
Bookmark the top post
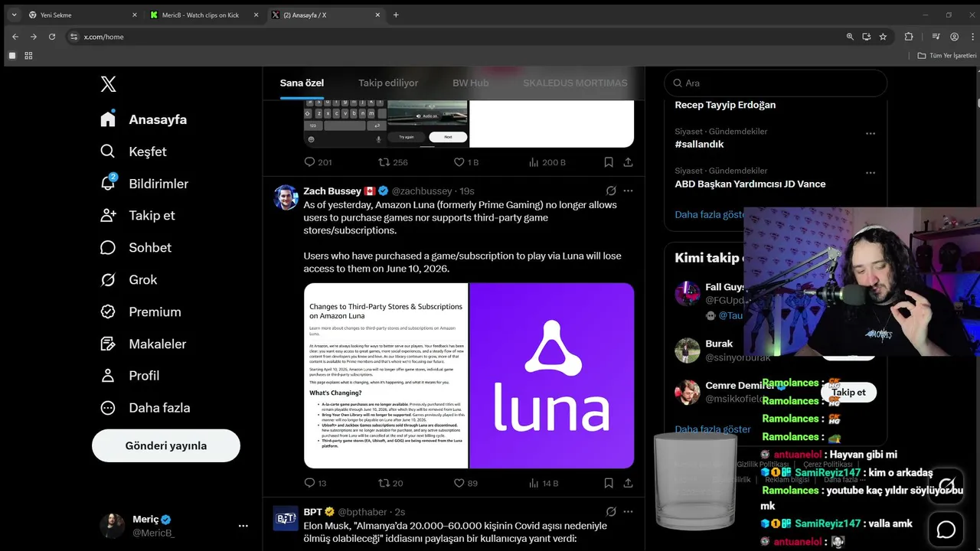pos(609,162)
